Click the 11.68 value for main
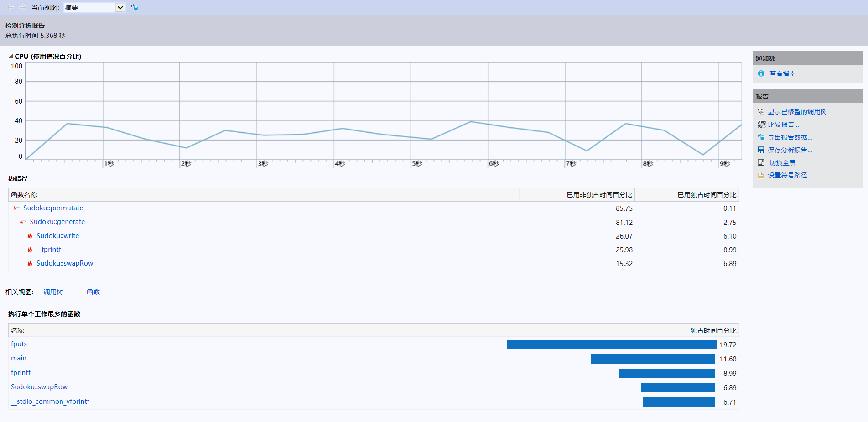This screenshot has width=868, height=422. point(728,359)
